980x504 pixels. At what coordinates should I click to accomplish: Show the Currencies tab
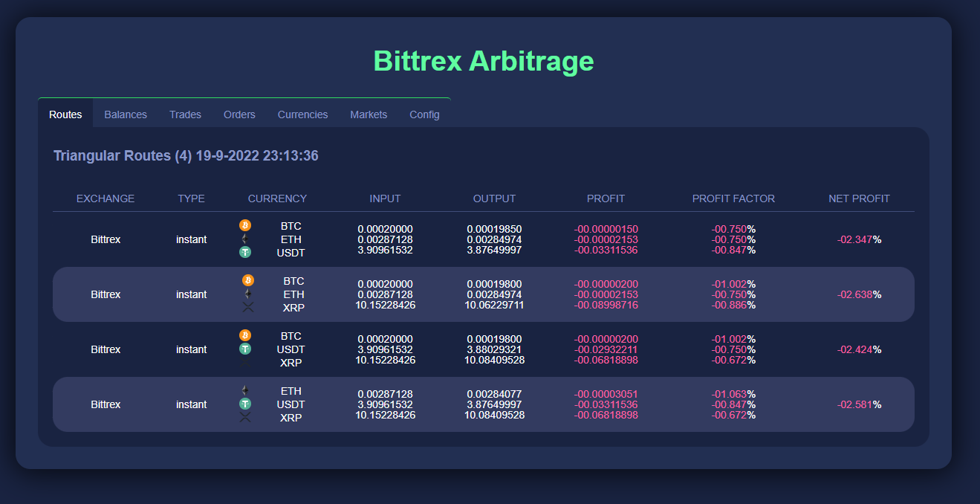(302, 114)
